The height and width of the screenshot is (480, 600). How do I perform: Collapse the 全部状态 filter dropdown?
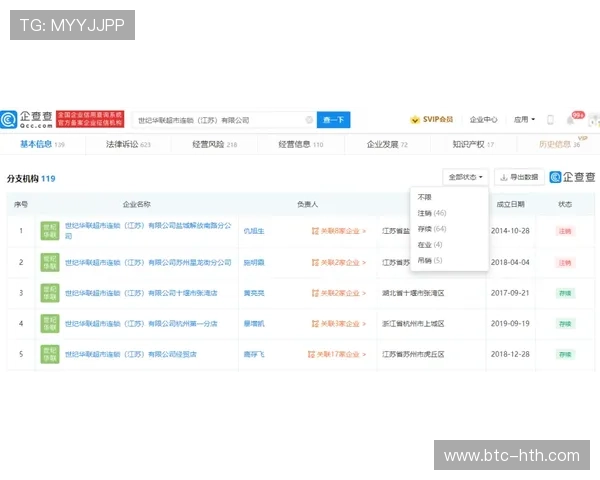[465, 177]
